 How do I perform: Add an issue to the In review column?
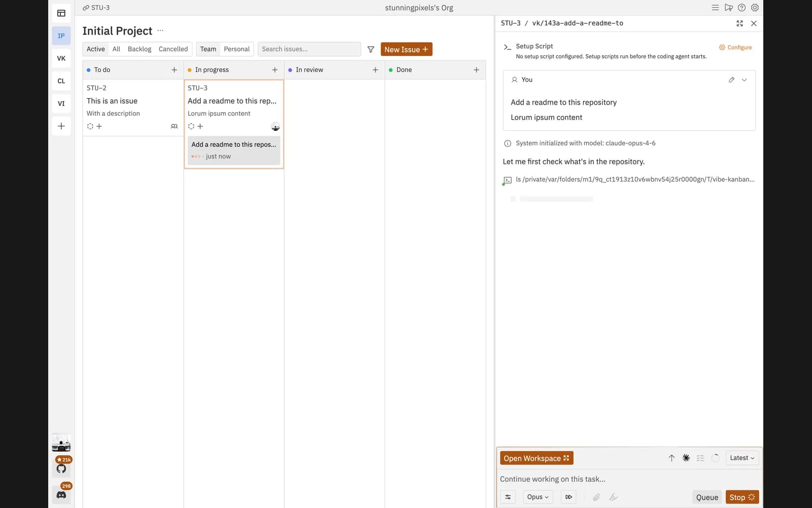[x=376, y=70]
